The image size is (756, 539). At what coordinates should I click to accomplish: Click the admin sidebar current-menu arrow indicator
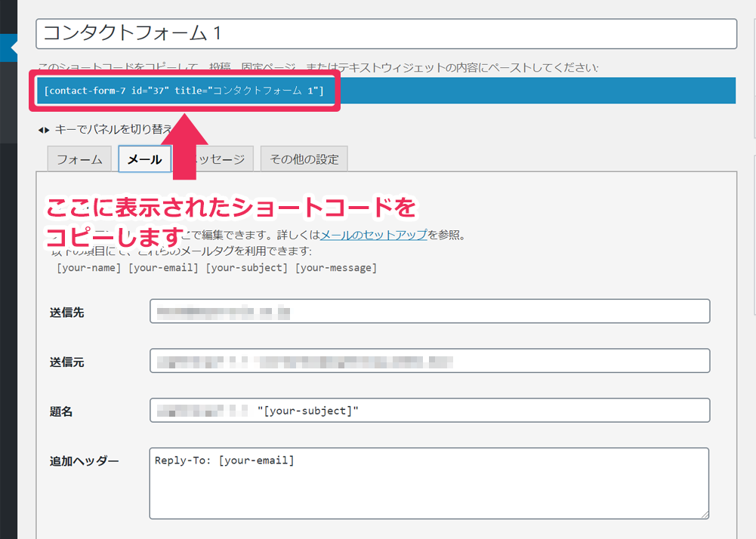click(x=13, y=48)
